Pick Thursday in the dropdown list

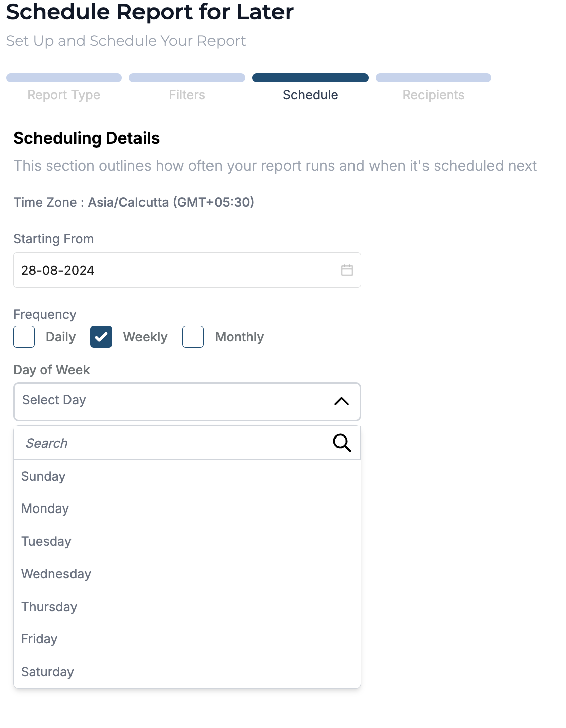tap(49, 607)
